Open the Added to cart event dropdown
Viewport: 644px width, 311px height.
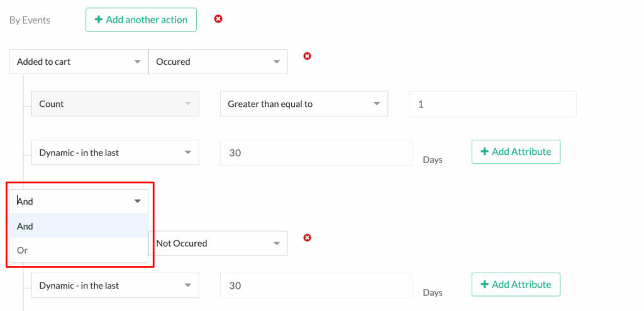coord(78,62)
